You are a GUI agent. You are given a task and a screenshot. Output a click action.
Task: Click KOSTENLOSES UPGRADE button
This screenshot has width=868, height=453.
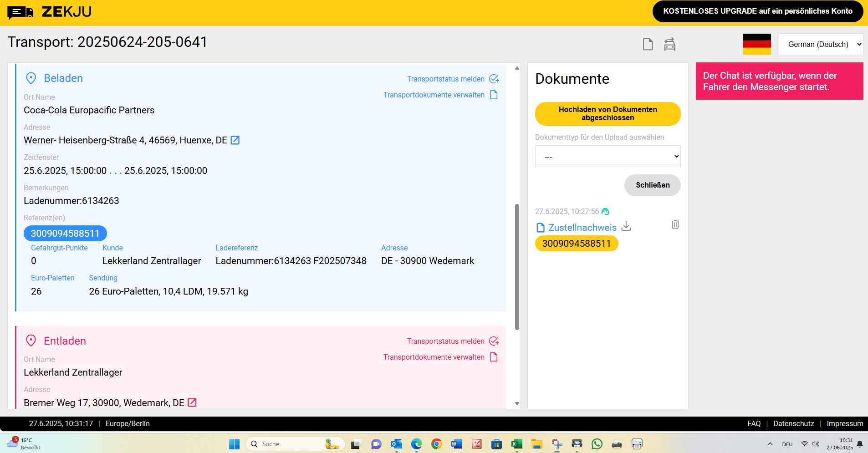(x=758, y=11)
